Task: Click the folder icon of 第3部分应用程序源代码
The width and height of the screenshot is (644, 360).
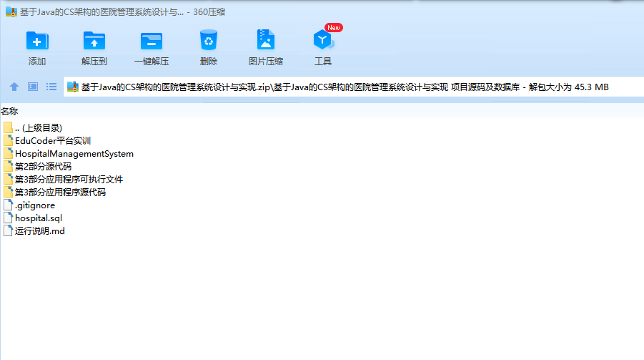Action: tap(8, 192)
